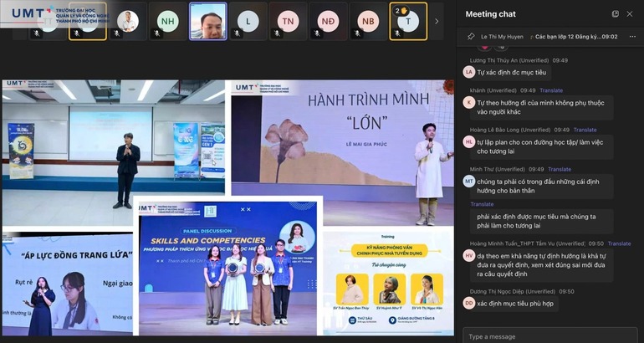Close the Meeting chat panel
644x343 pixels.
[630, 14]
